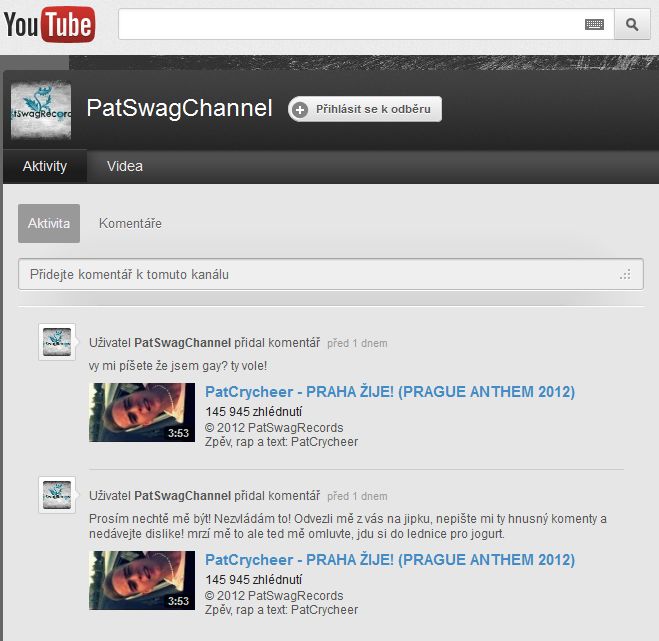This screenshot has height=641, width=659.
Task: Select the Komentáře sub-tab
Action: (x=130, y=223)
